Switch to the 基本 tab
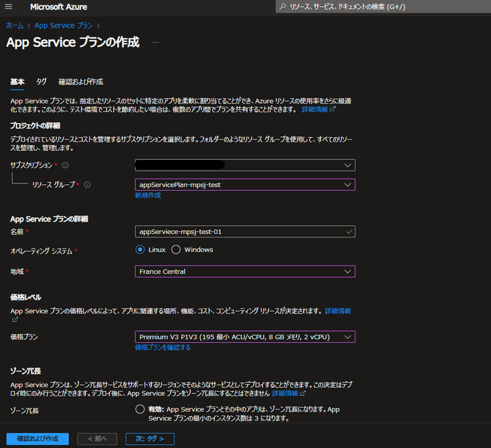The image size is (491, 448). click(x=17, y=82)
